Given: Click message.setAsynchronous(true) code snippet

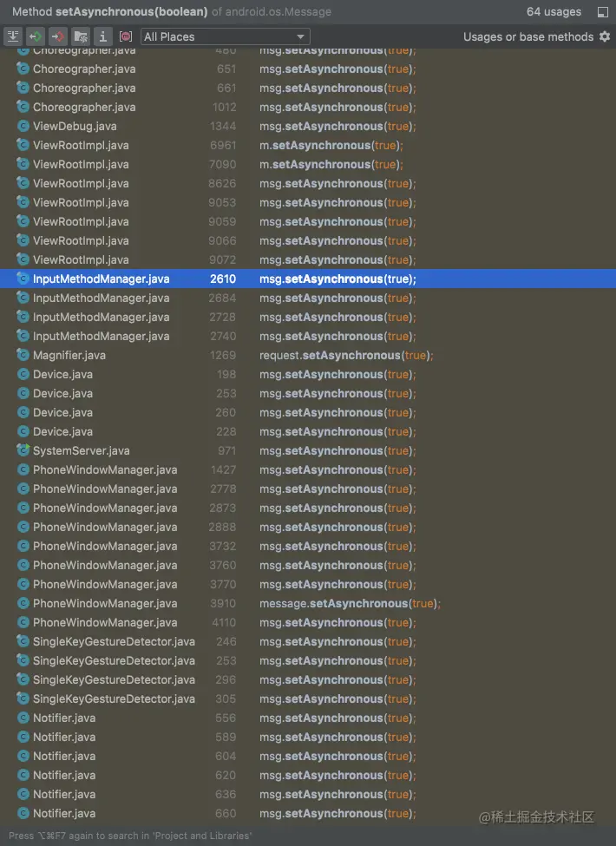Looking at the screenshot, I should 350,604.
